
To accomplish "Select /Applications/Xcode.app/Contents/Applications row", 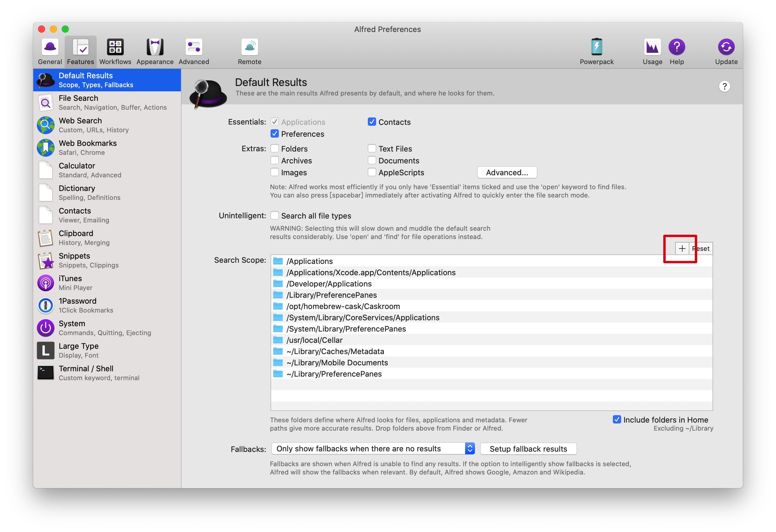I will click(492, 272).
